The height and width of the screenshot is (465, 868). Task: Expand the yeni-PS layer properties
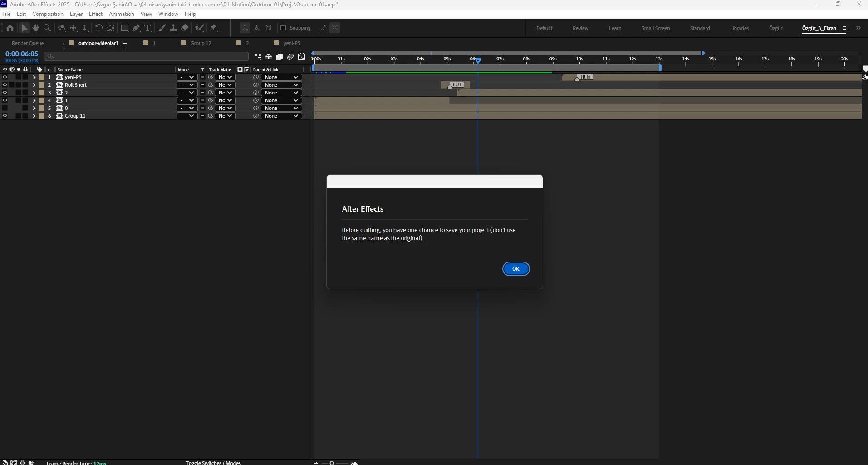point(34,77)
